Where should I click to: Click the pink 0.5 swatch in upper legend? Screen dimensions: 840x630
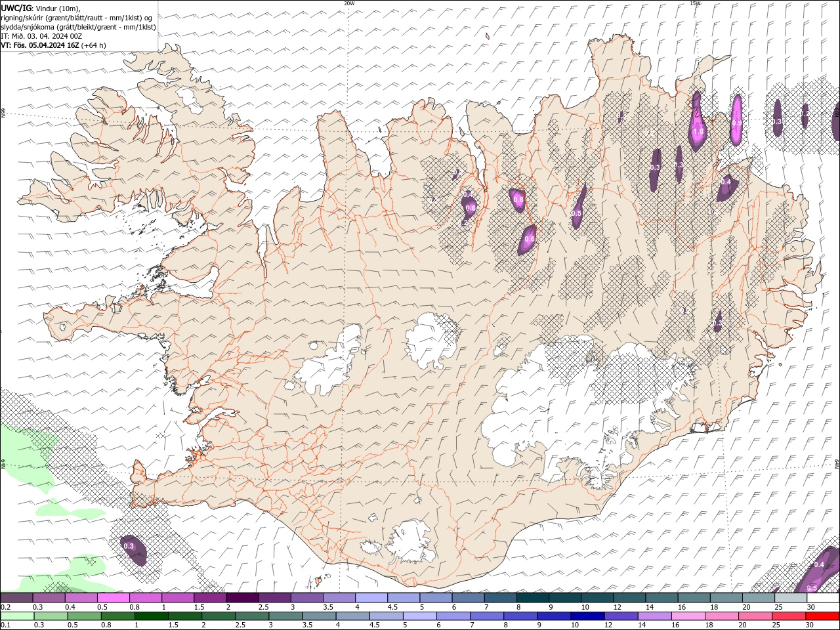click(114, 598)
